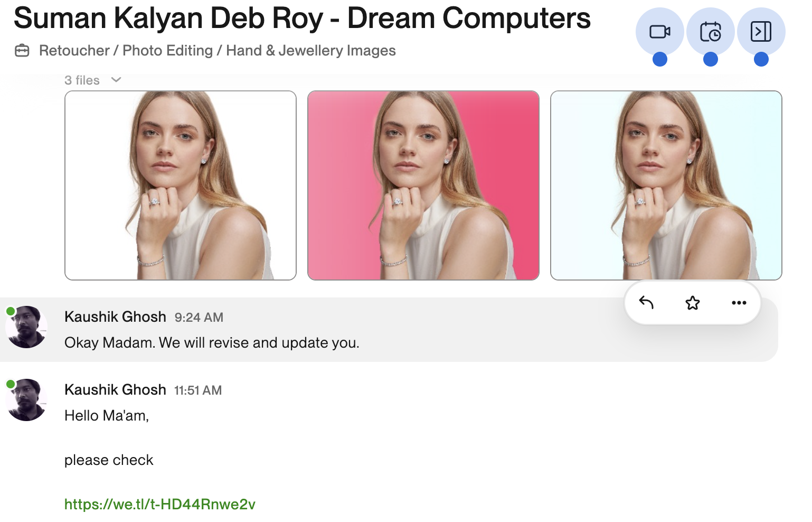Toggle the right side panel icon
Screen dimensions: 812x522
point(761,32)
